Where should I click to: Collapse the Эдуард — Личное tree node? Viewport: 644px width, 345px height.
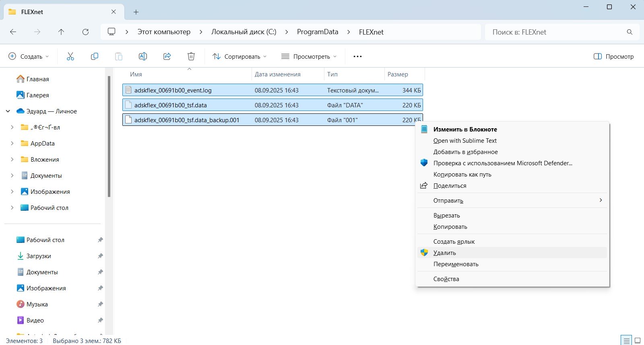click(8, 111)
